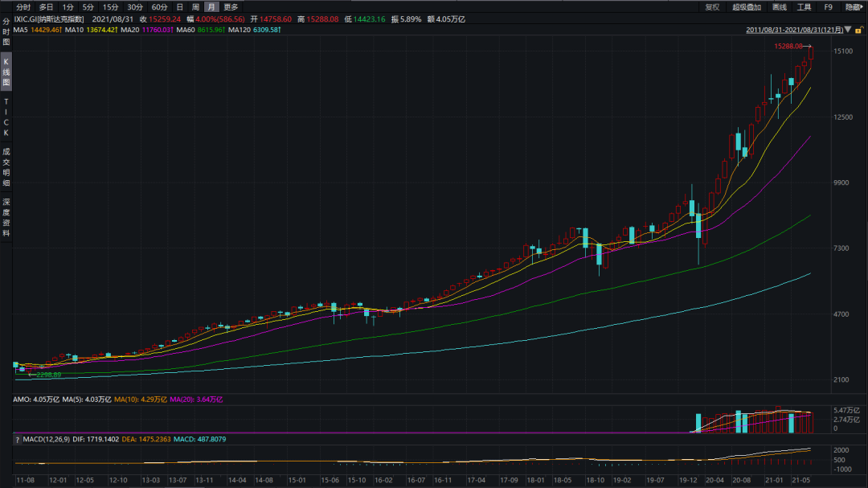Image resolution: width=868 pixels, height=488 pixels.
Task: Click the F9 button
Action: [828, 7]
